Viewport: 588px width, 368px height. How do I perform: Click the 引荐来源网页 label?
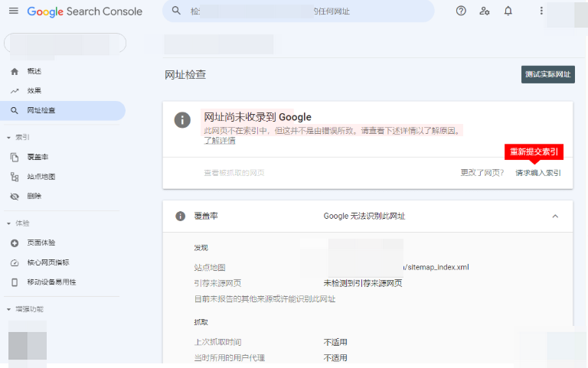coord(217,283)
